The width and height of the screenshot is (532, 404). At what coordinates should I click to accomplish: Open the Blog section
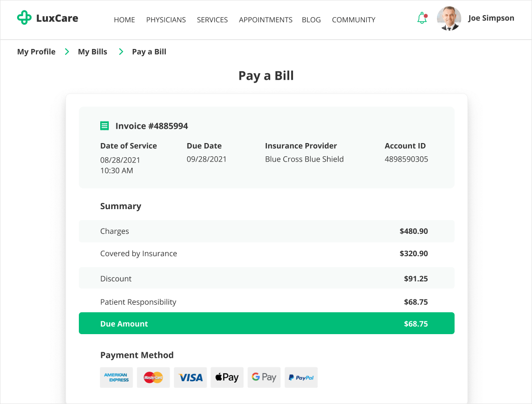311,20
